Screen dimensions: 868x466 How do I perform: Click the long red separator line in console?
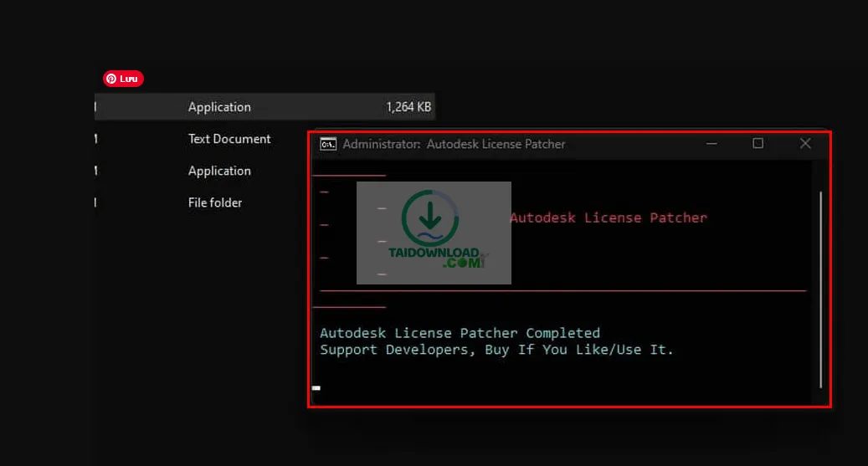562,291
